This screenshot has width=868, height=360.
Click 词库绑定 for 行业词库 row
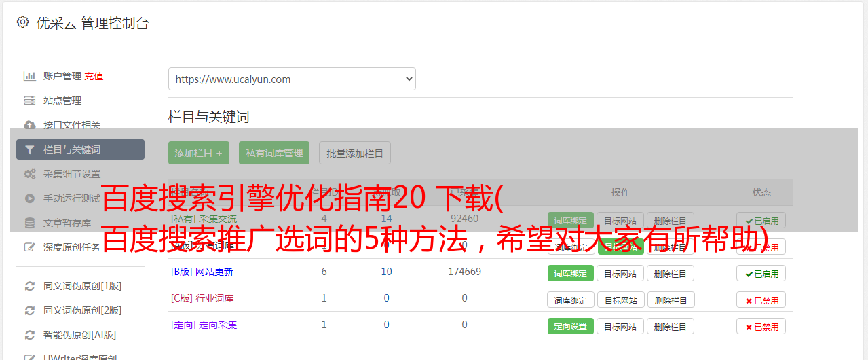click(x=571, y=300)
